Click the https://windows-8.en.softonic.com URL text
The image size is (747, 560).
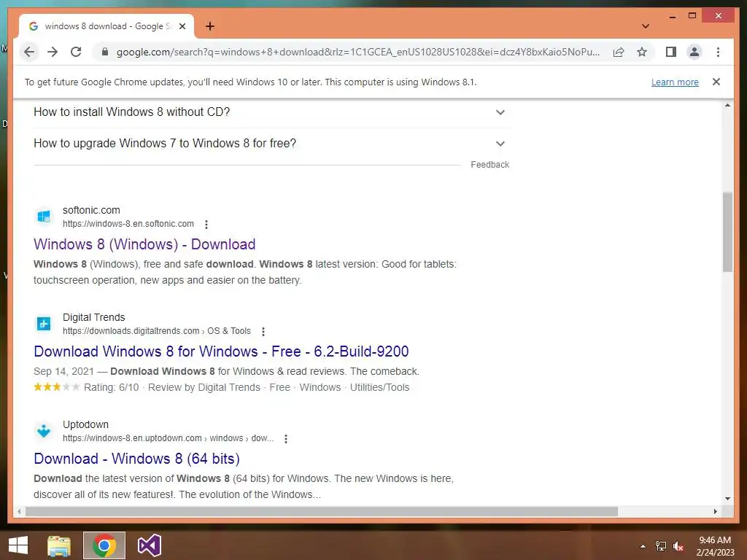point(128,224)
